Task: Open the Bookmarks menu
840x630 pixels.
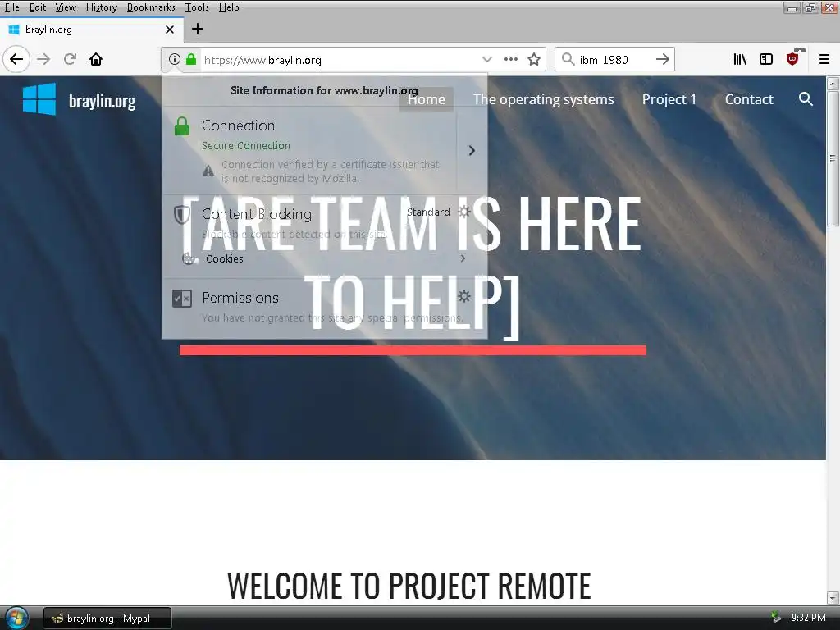Action: pos(151,7)
